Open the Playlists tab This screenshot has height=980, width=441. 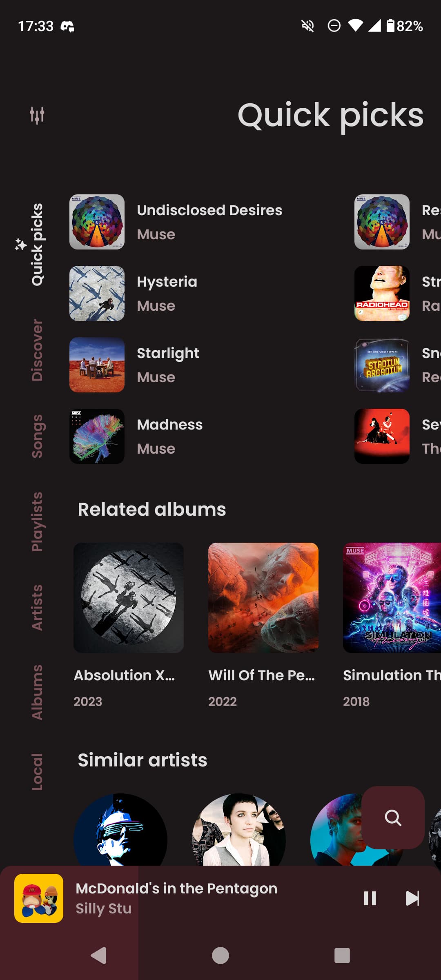tap(37, 522)
